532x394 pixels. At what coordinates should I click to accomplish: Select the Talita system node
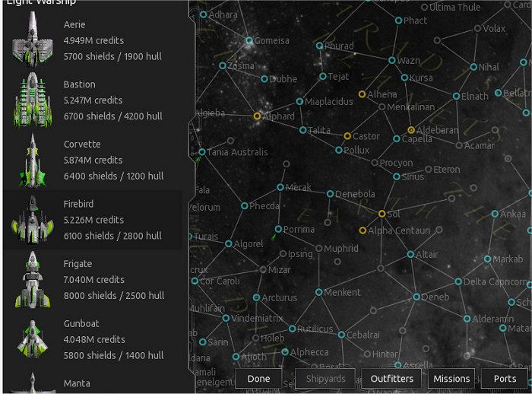click(303, 130)
